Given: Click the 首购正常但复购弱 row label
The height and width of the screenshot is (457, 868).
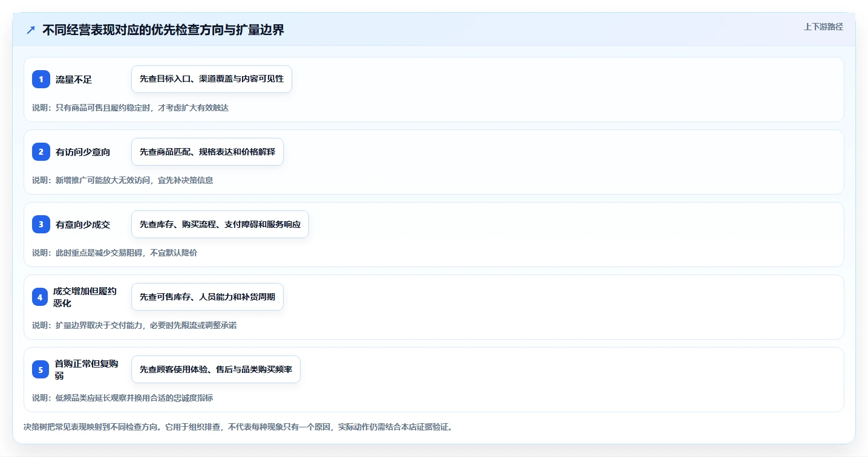Looking at the screenshot, I should pos(86,369).
